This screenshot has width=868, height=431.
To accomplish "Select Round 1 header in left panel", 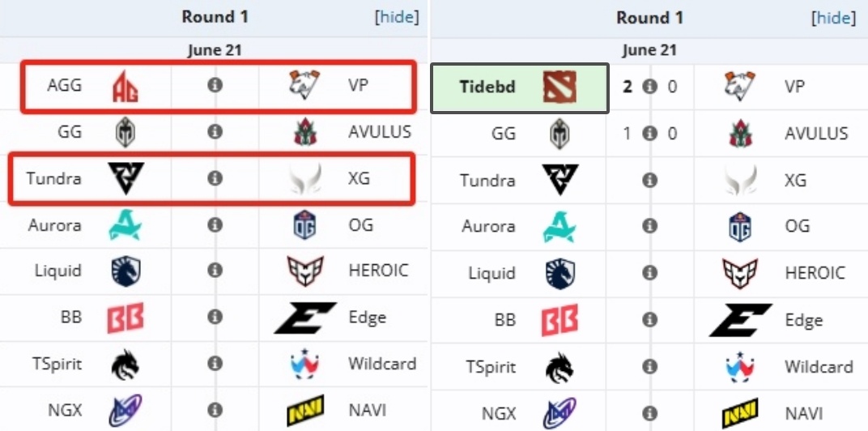I will [215, 17].
